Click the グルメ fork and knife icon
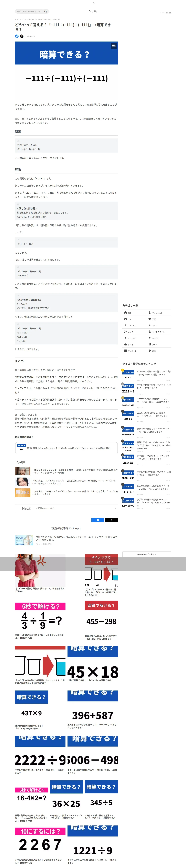This screenshot has width=186, height=868. [x=150, y=344]
